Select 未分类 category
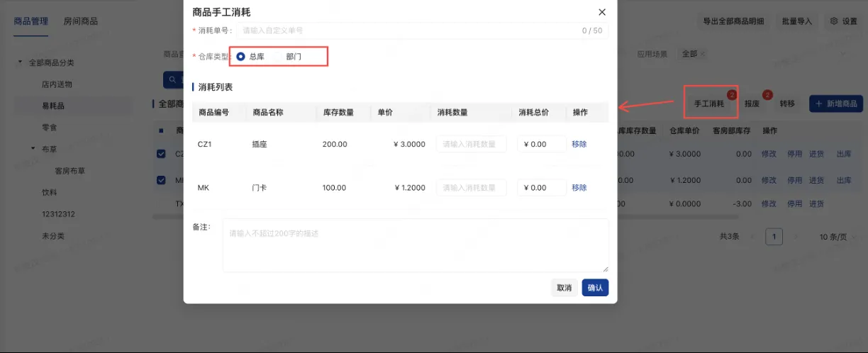Screen dimensions: 868x353 point(53,235)
